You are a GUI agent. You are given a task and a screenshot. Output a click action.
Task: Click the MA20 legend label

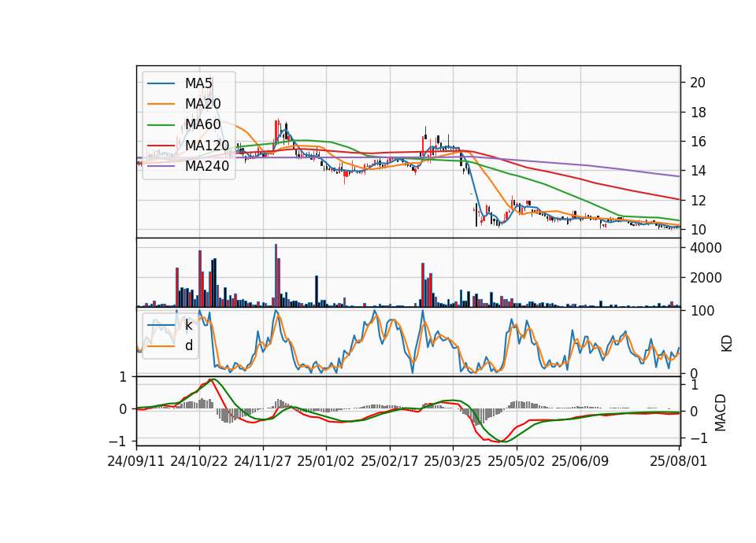pos(202,104)
